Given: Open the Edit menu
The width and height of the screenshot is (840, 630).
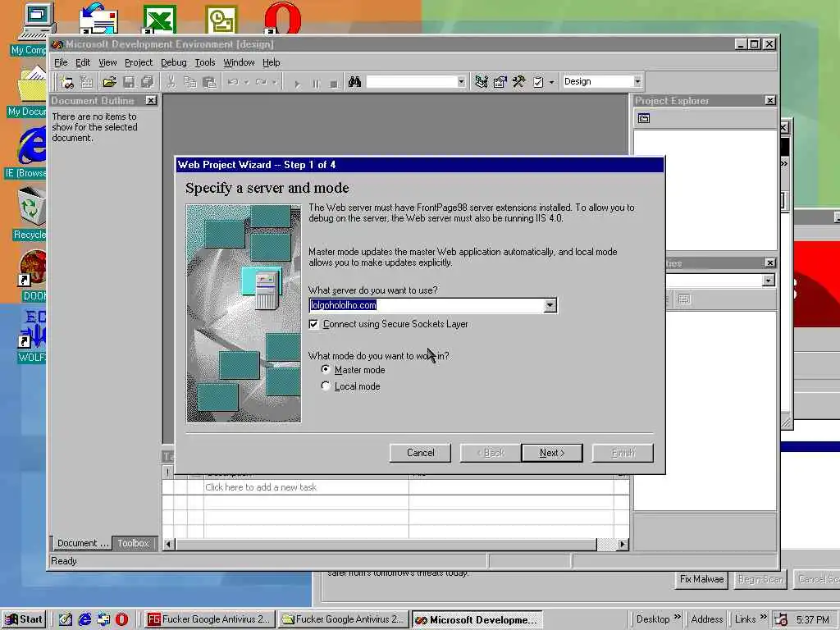Looking at the screenshot, I should (83, 62).
